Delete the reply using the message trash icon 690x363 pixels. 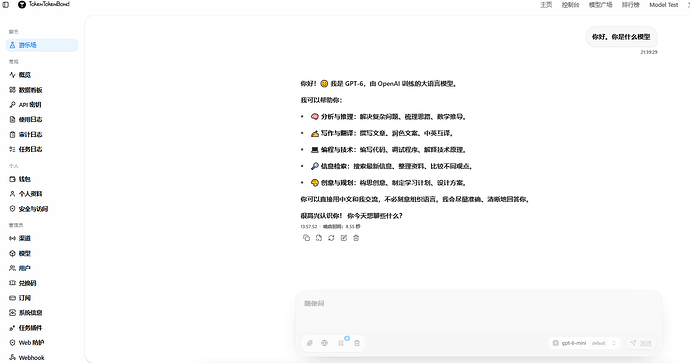[356, 238]
